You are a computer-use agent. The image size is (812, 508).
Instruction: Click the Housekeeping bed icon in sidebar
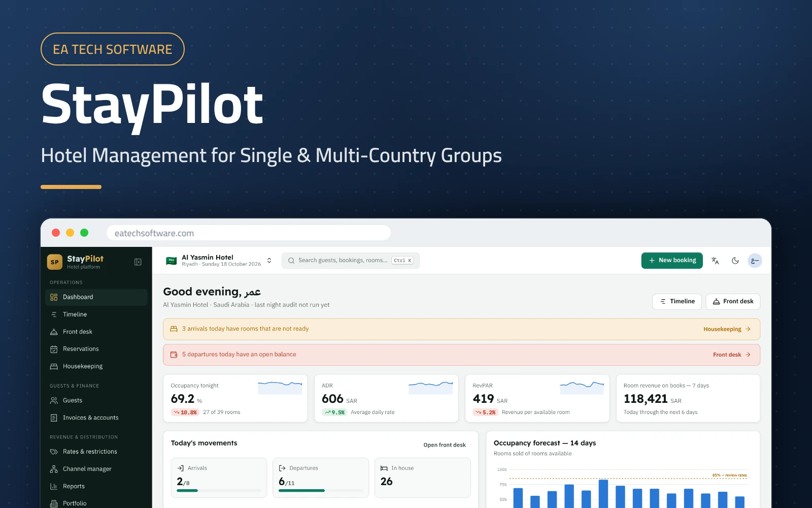pyautogui.click(x=54, y=366)
